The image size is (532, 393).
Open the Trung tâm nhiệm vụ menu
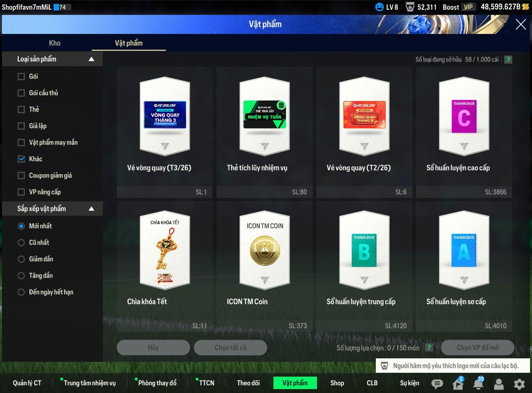coord(90,383)
